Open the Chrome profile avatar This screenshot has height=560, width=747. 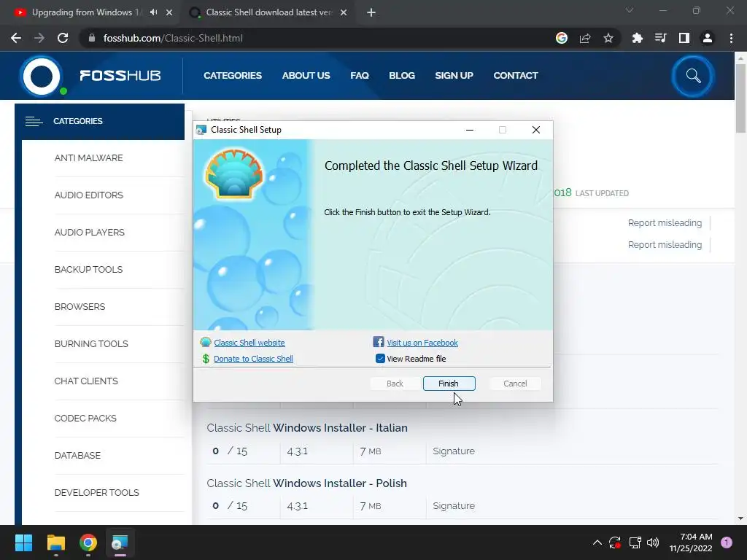point(708,38)
